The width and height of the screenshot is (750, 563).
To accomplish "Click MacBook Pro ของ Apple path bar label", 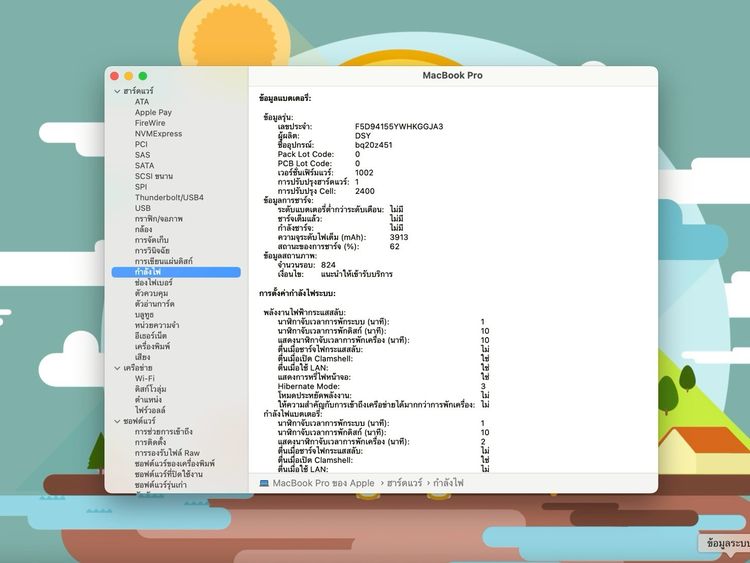I will point(323,483).
